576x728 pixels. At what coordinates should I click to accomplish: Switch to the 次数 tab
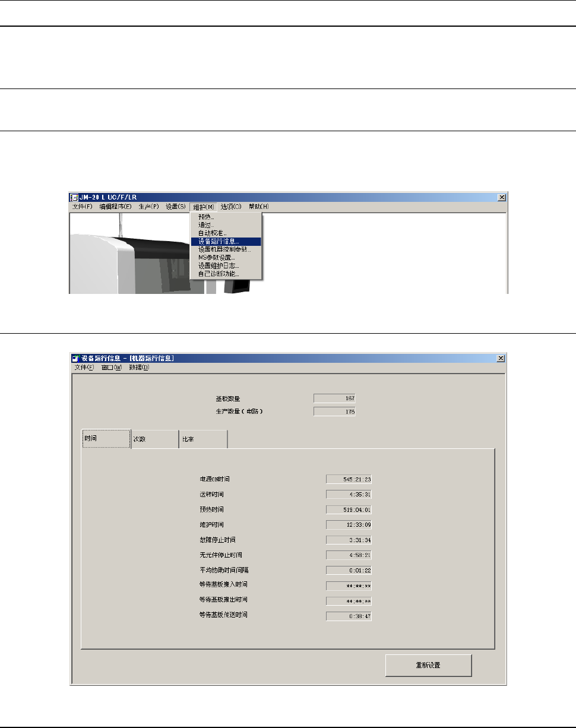coord(155,439)
